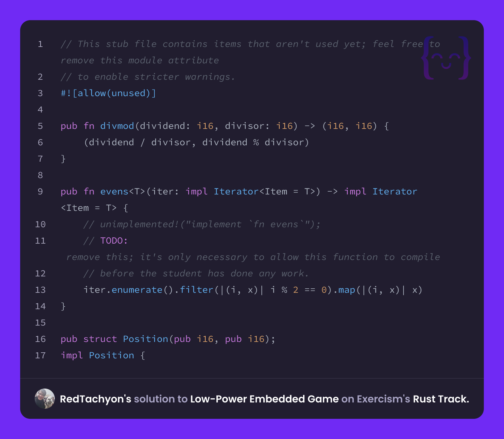Click '<Item = T> {' continuation line
Image resolution: width=504 pixels, height=439 pixels.
(94, 208)
